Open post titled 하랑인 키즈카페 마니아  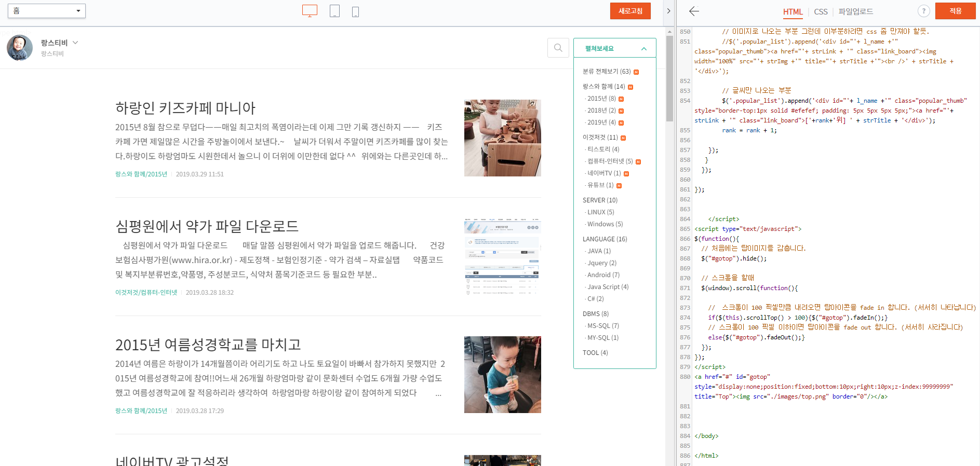185,108
